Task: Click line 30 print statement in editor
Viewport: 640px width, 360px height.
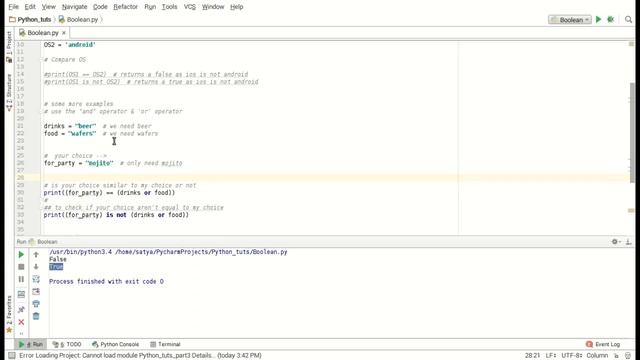Action: click(109, 193)
